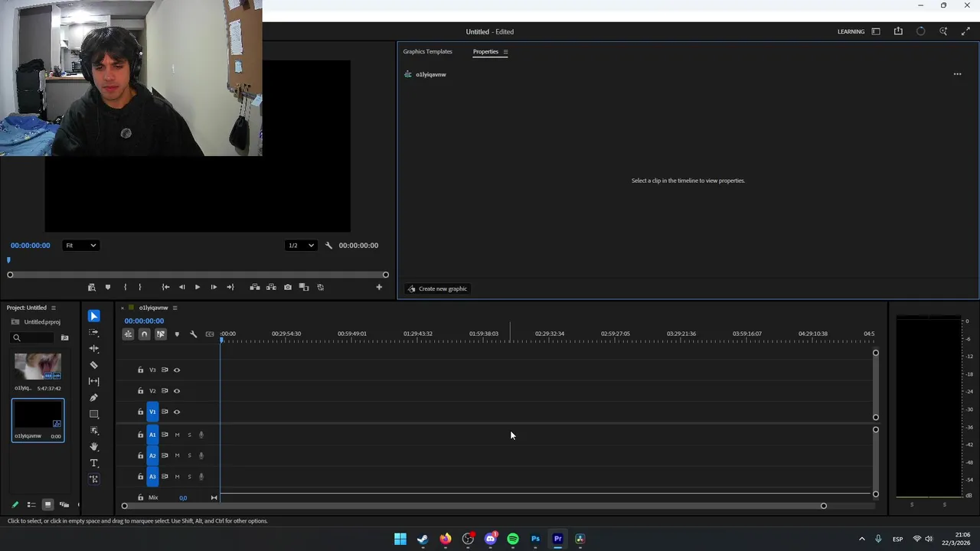980x551 pixels.
Task: Click the Program Monitor wrench settings icon
Action: click(x=328, y=246)
